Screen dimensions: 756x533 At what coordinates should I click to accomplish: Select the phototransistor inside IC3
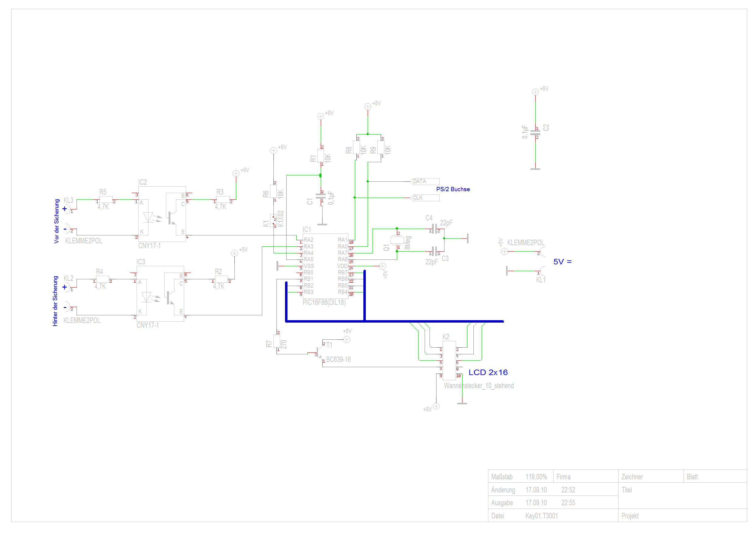169,298
